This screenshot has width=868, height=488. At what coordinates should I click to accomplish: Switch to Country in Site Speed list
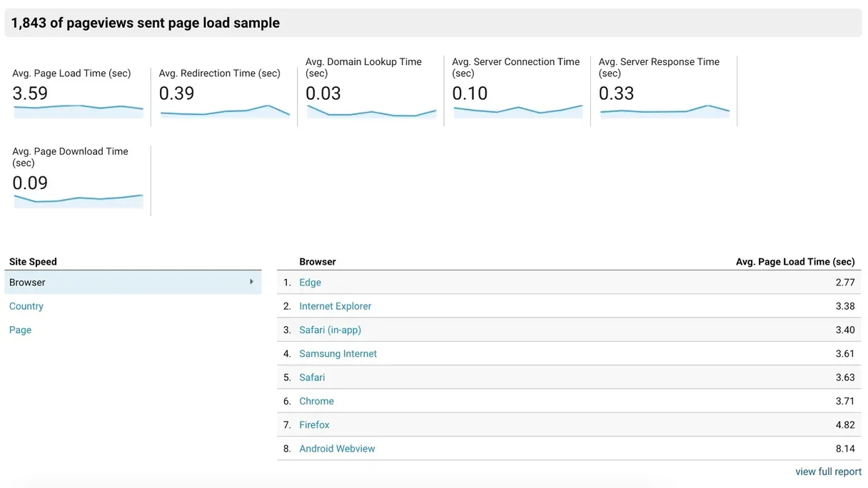click(26, 306)
